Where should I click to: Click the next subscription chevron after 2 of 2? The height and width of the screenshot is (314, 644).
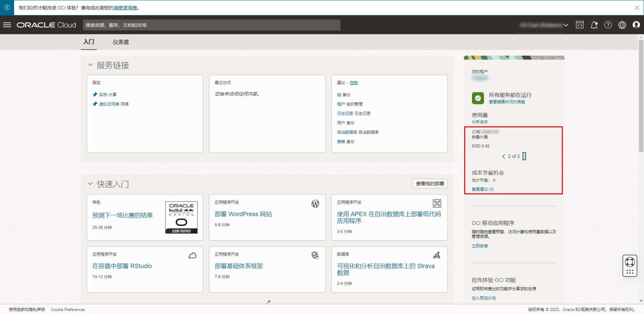524,156
